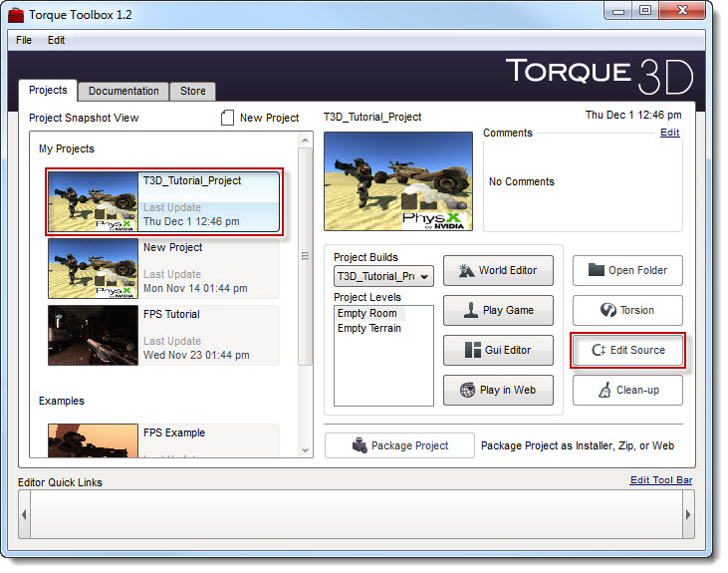Click the project list scroll down arrow
This screenshot has width=728, height=573.
click(x=305, y=449)
